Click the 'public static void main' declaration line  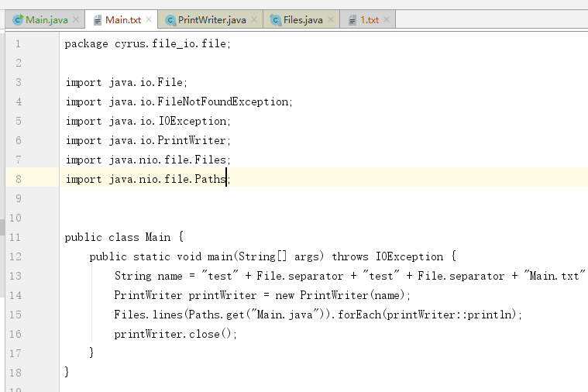(x=273, y=257)
